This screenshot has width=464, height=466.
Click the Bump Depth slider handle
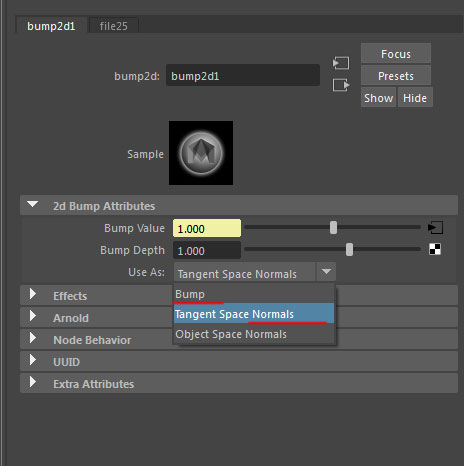pos(349,249)
